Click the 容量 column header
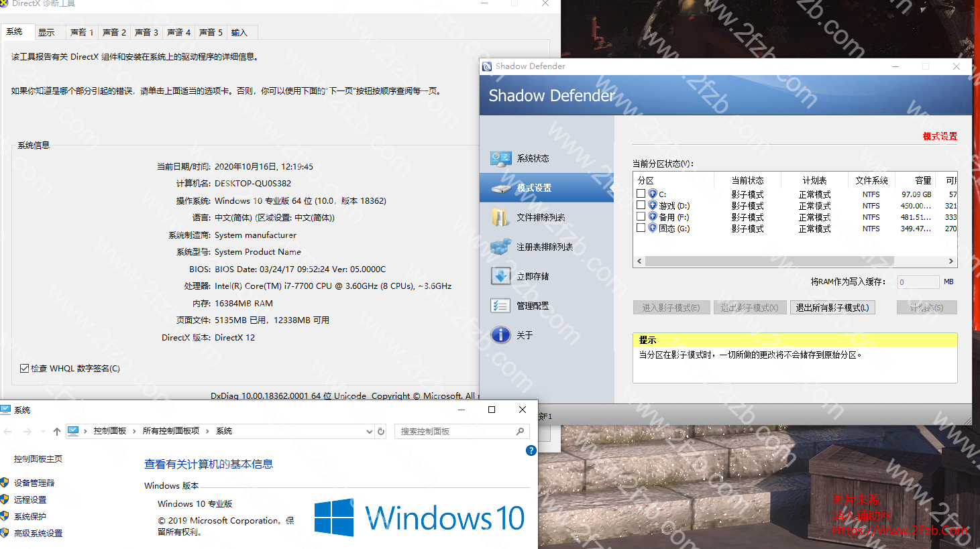 [x=915, y=180]
